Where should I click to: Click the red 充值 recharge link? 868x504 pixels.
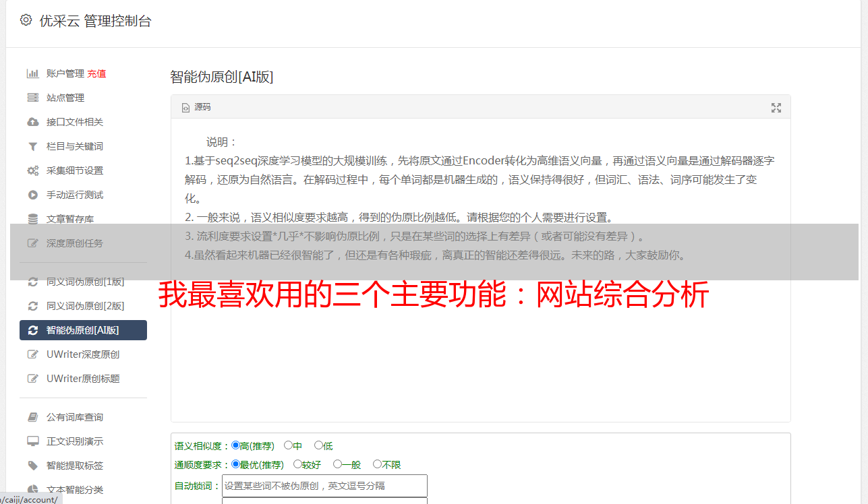click(96, 73)
